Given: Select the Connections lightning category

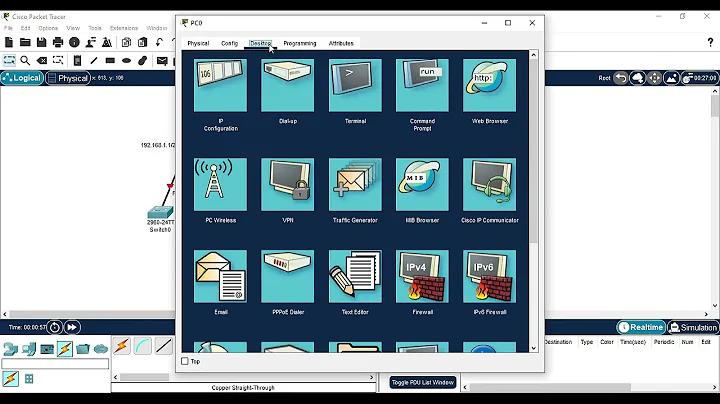Looking at the screenshot, I should coord(65,349).
